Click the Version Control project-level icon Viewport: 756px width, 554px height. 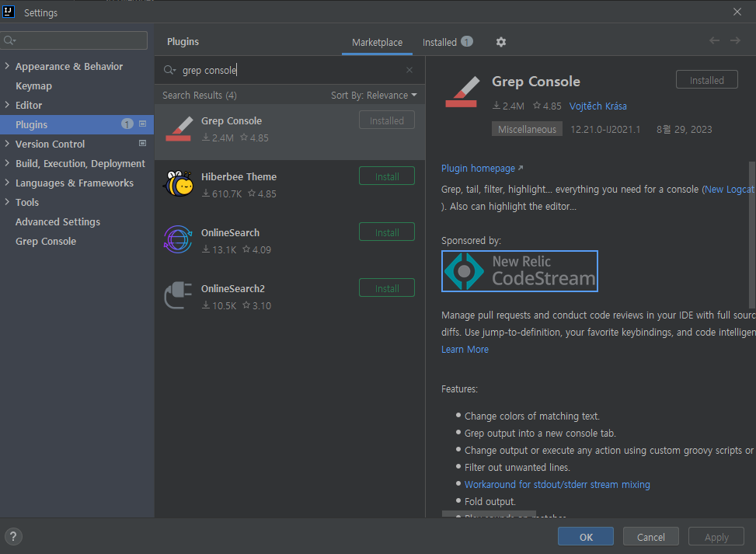tap(142, 143)
